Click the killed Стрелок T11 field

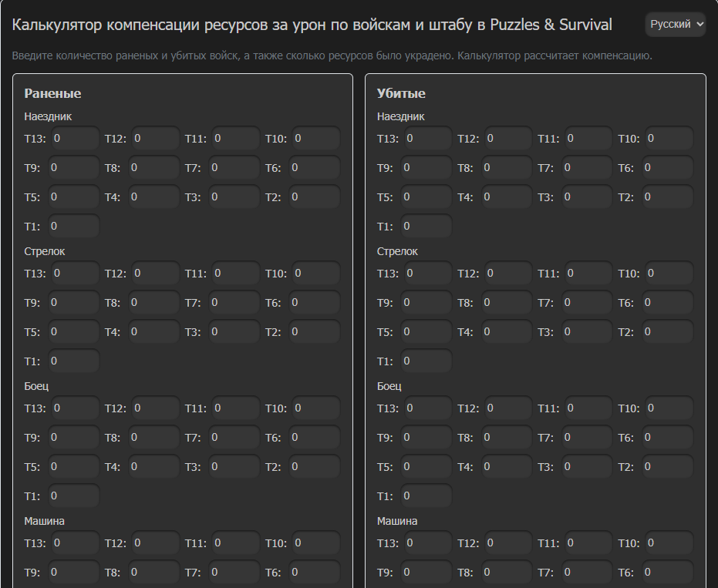588,274
